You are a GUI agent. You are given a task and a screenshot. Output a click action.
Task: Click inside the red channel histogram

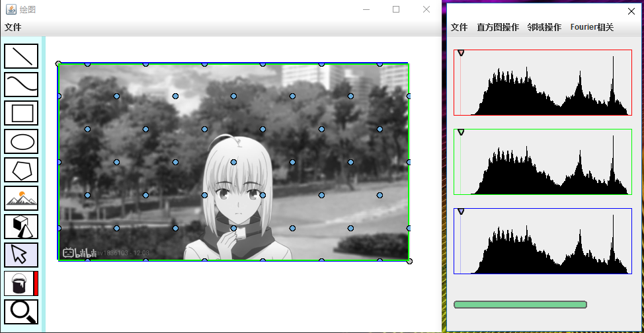tap(543, 83)
